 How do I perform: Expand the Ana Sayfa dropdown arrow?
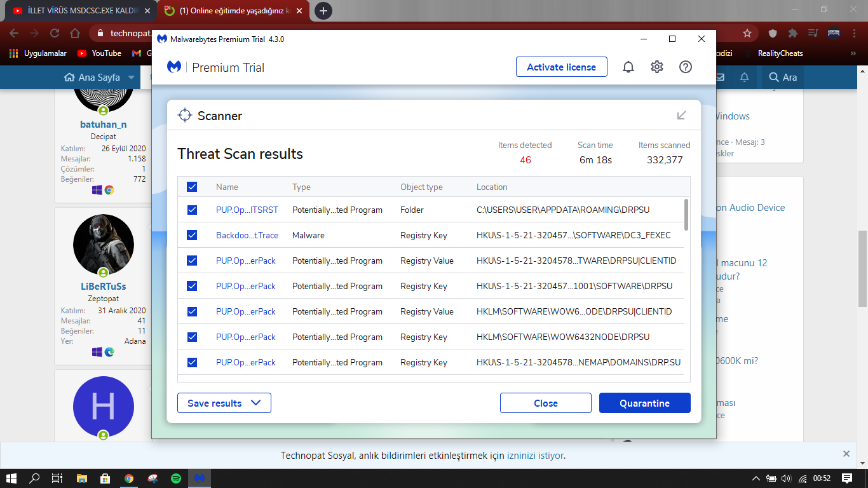(132, 78)
